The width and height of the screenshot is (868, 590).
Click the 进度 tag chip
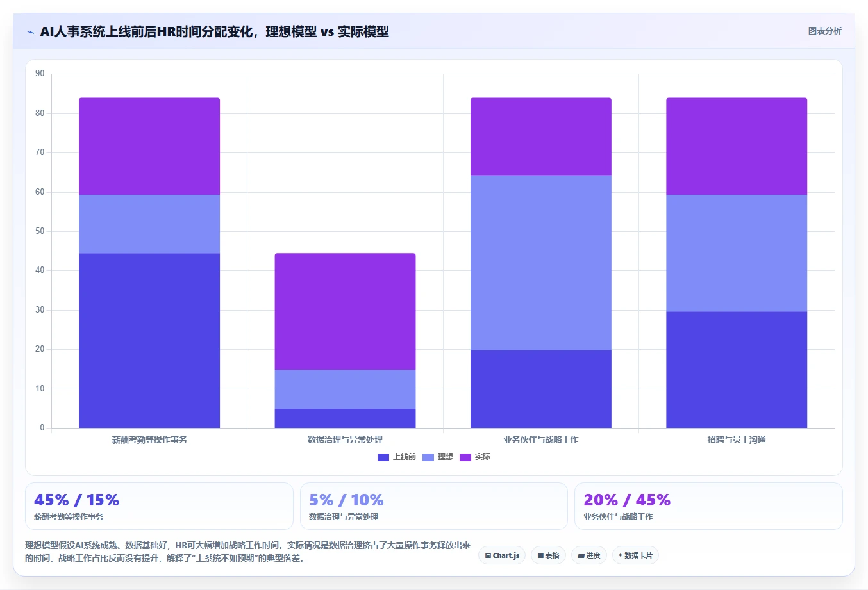point(589,555)
